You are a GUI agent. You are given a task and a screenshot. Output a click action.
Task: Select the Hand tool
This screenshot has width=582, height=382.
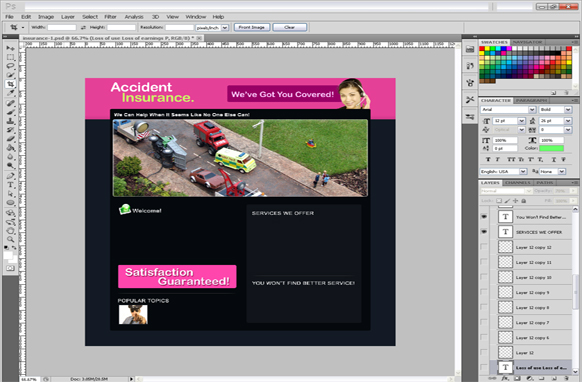pyautogui.click(x=10, y=231)
